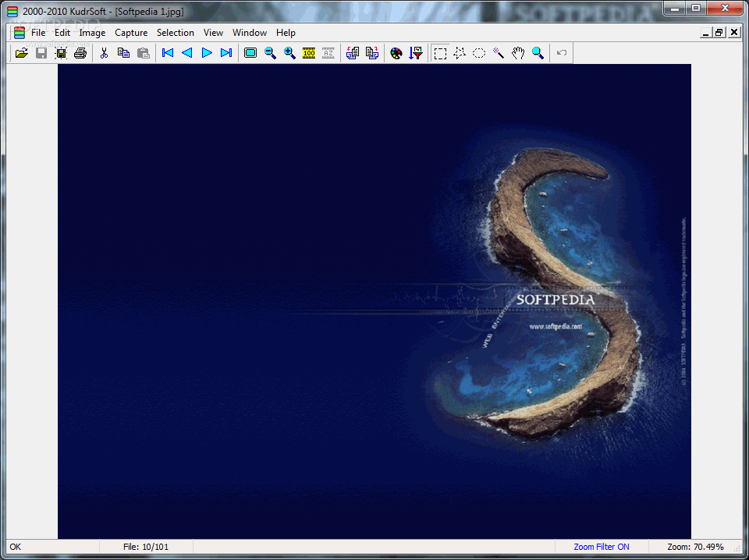Click the File: 10/101 status text

[x=146, y=547]
